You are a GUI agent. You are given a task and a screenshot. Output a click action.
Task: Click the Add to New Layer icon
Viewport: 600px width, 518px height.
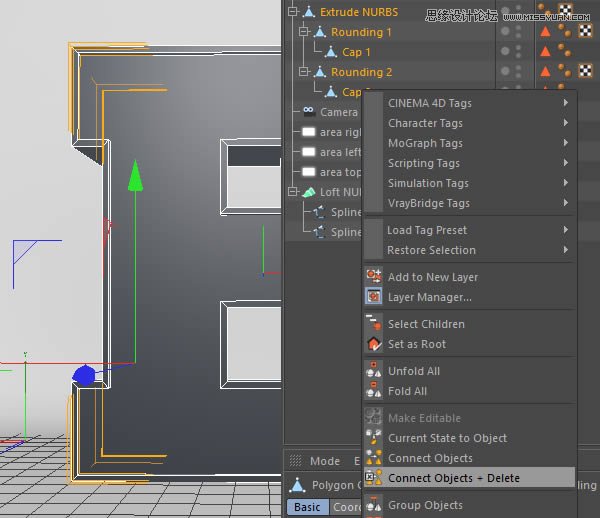[373, 277]
